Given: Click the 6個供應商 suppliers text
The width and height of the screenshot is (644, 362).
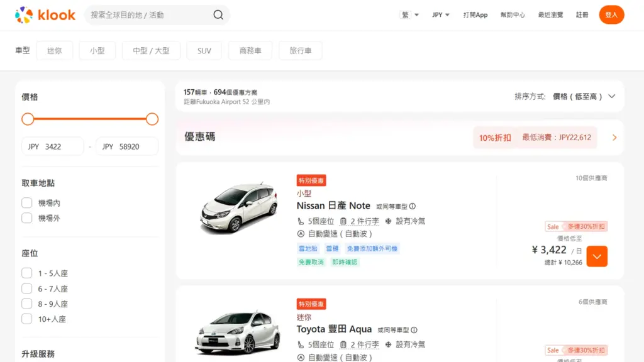Looking at the screenshot, I should pos(592,302).
